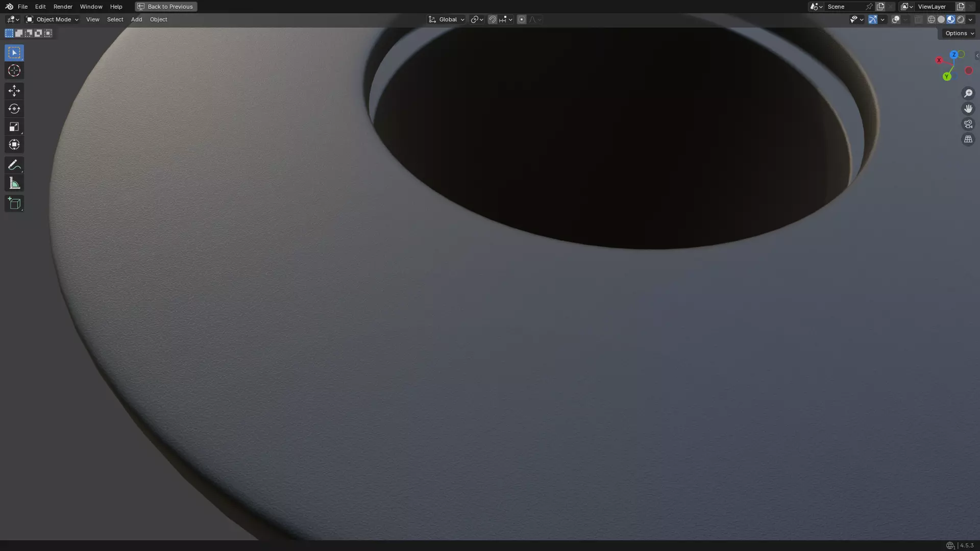Open the Render menu

63,7
